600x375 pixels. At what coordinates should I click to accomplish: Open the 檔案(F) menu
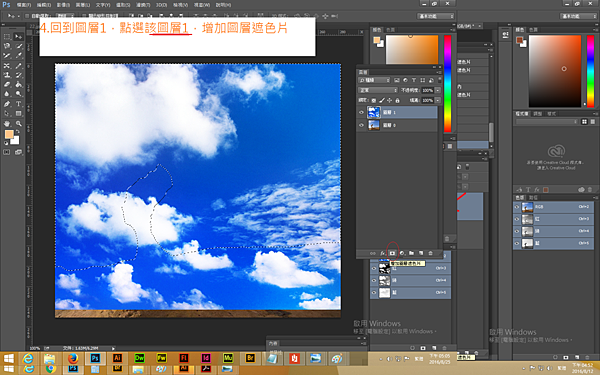(x=24, y=5)
